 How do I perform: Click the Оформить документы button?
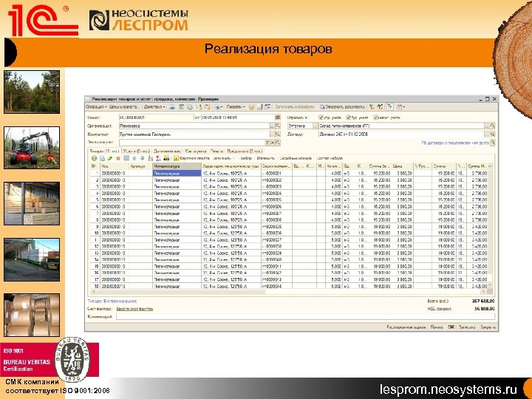pos(342,107)
